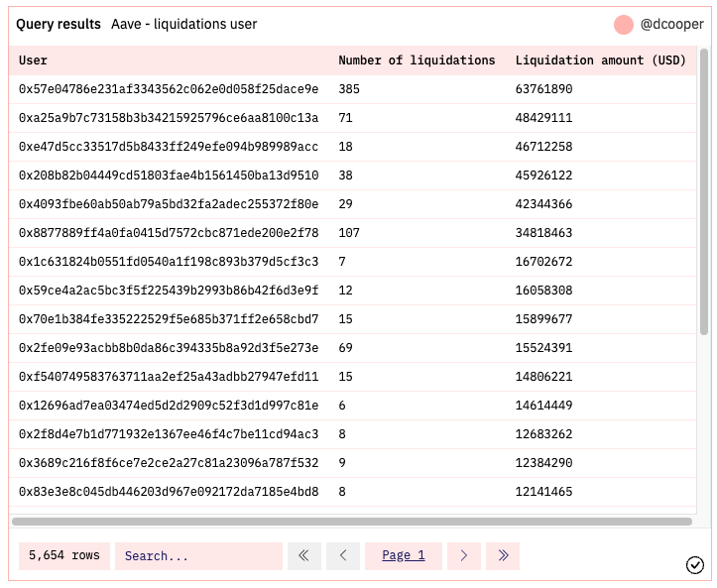Click the 29 liquidations count cell

(345, 204)
